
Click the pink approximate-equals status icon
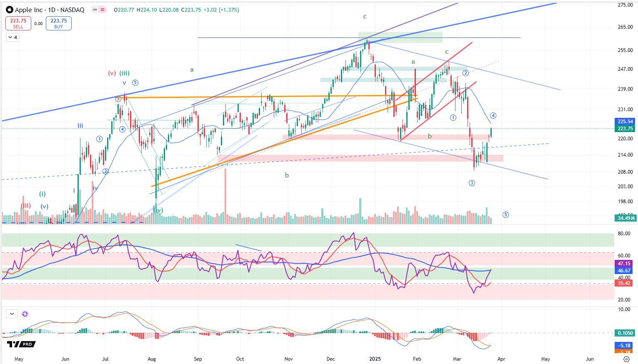pos(102,10)
